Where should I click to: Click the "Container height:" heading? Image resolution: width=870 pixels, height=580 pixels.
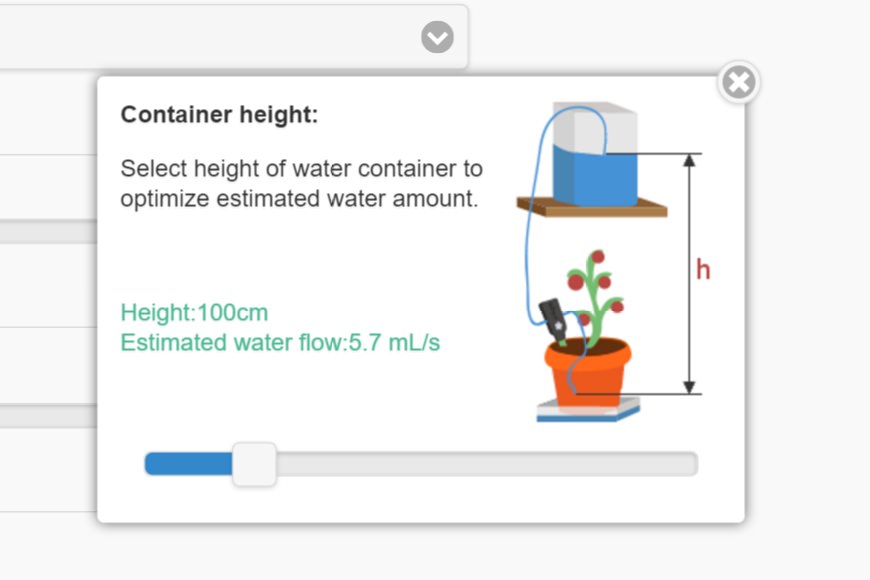219,115
